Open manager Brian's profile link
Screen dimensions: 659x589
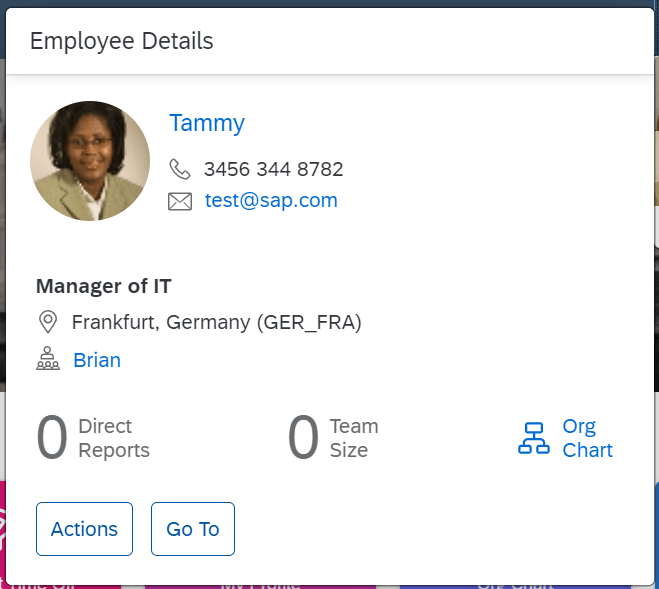[x=97, y=360]
